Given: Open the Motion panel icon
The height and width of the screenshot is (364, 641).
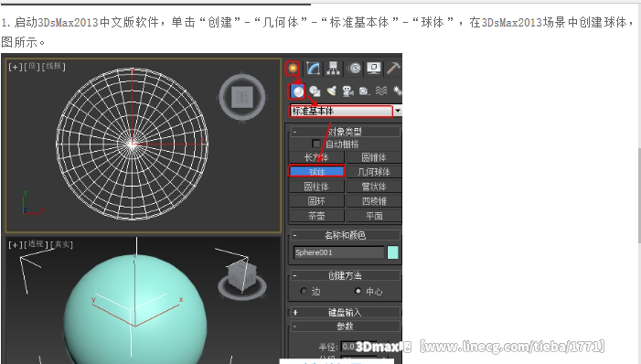Looking at the screenshot, I should point(355,68).
